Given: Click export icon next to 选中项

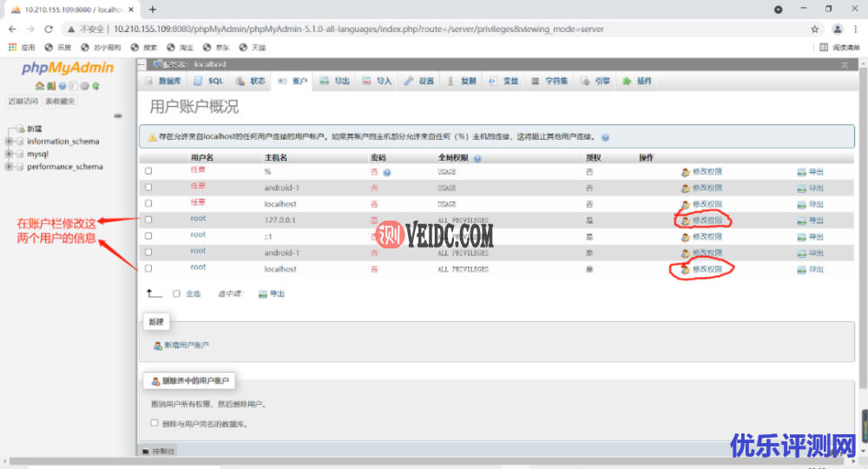Looking at the screenshot, I should pyautogui.click(x=262, y=294).
